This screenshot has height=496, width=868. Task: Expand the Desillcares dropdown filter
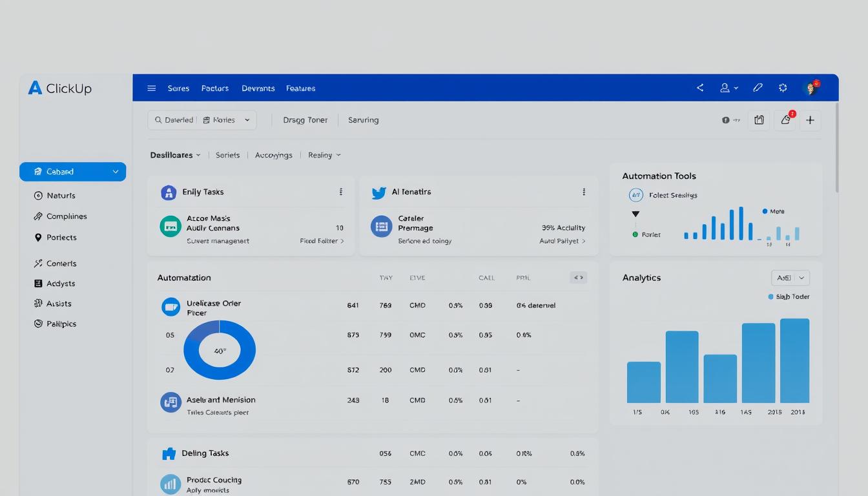[175, 155]
